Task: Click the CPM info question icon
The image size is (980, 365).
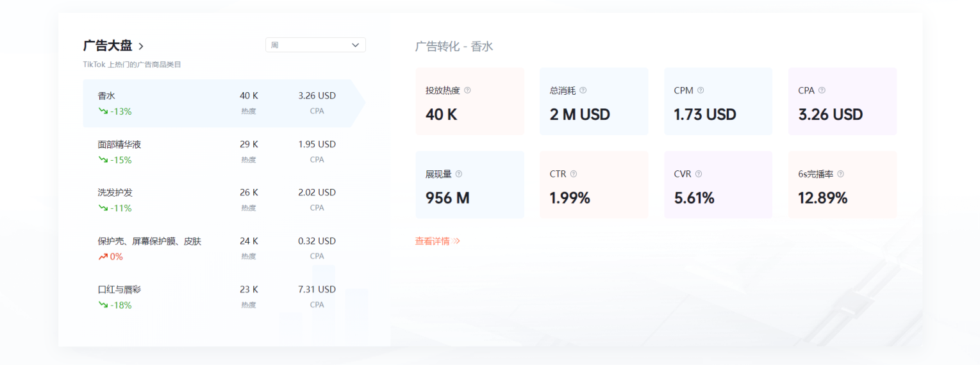Action: click(701, 90)
